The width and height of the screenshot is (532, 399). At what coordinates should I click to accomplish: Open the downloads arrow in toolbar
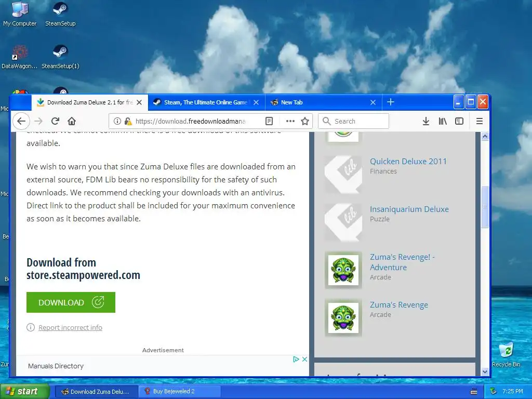pos(426,121)
